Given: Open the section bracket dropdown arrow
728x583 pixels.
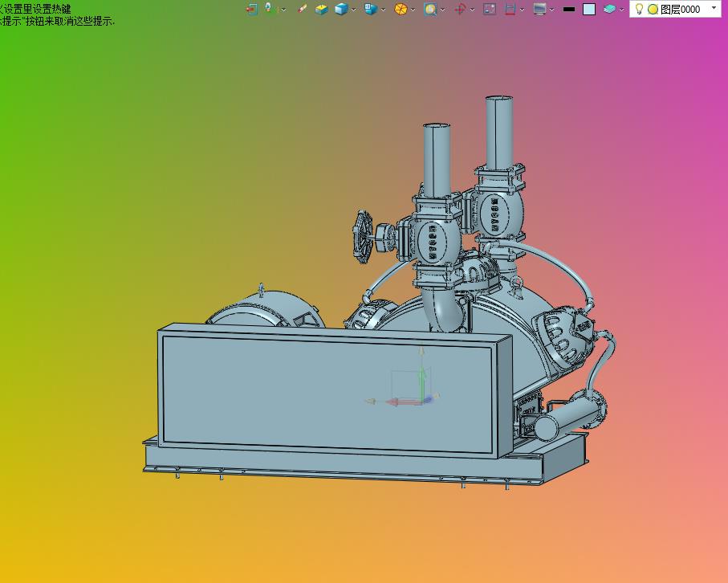Looking at the screenshot, I should click(x=522, y=10).
